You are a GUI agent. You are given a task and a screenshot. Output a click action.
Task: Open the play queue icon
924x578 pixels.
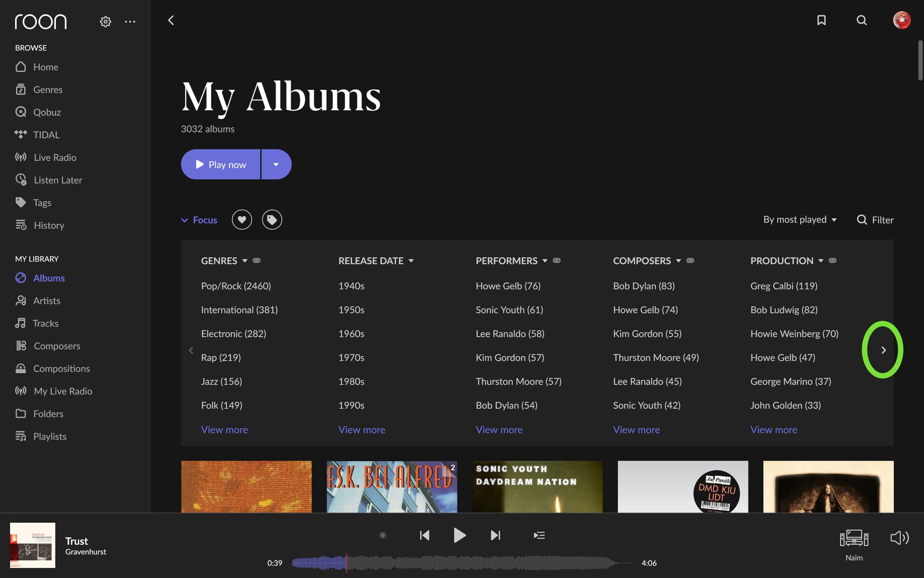click(x=539, y=535)
